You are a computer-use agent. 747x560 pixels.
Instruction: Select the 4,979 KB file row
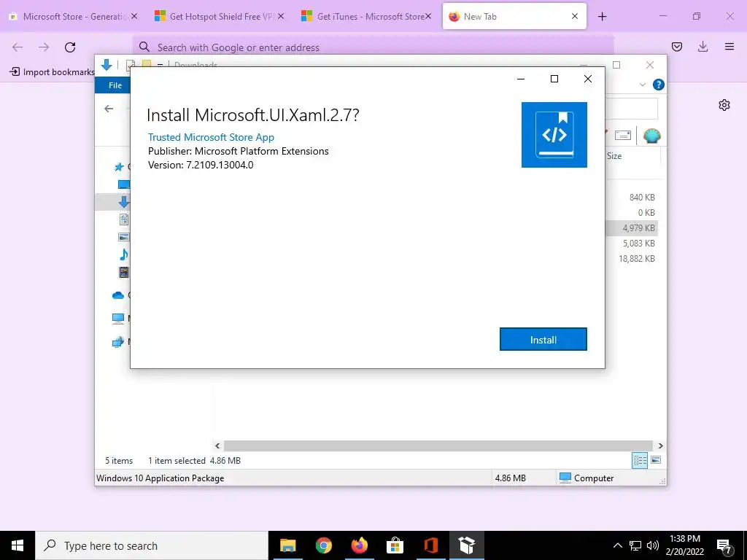(x=632, y=228)
